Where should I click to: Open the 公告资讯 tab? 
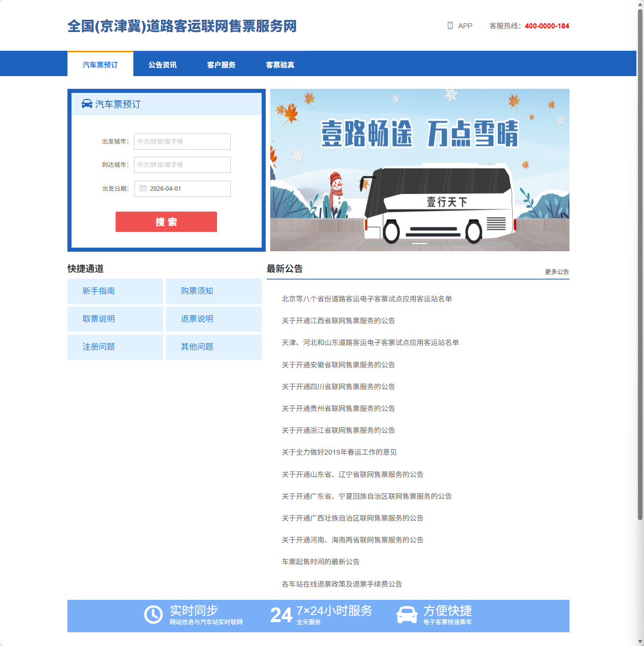tap(162, 65)
